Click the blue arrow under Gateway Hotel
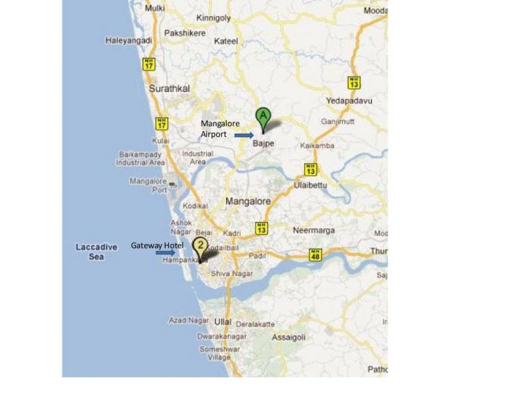The height and width of the screenshot is (399, 532). (x=166, y=253)
